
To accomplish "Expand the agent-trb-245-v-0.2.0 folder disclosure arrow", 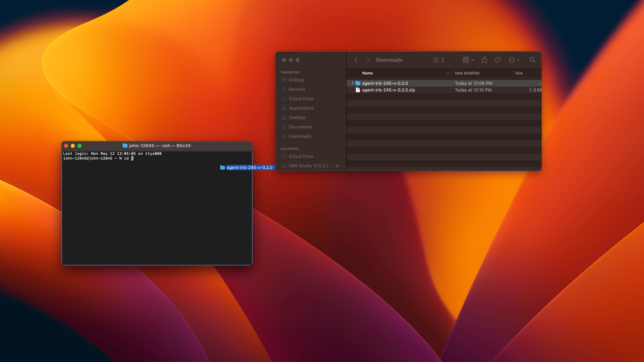I will [x=353, y=83].
